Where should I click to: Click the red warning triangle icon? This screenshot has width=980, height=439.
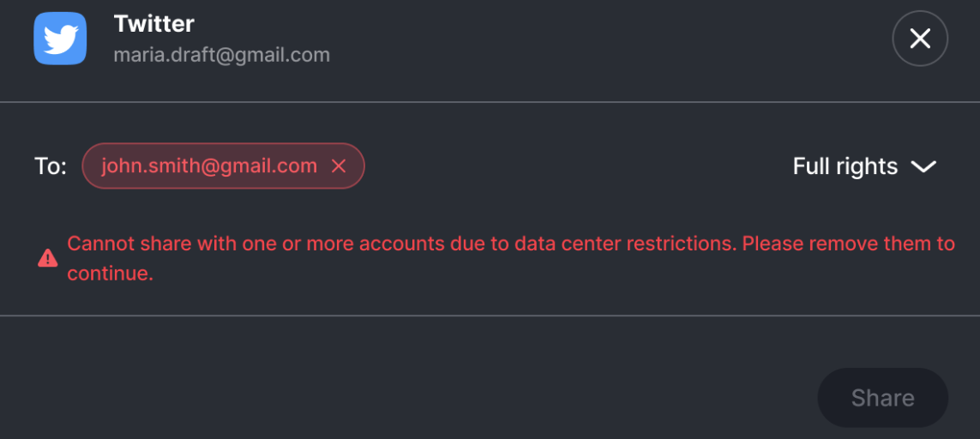(47, 257)
